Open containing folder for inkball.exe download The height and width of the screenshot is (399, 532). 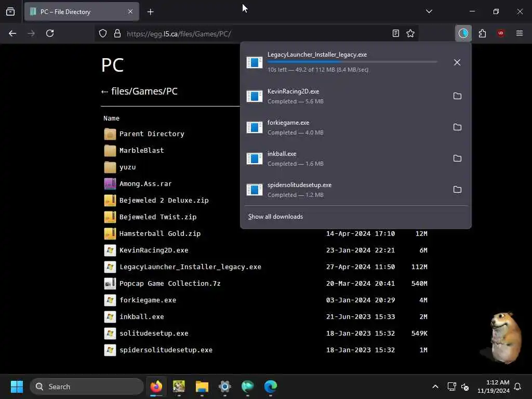(457, 158)
